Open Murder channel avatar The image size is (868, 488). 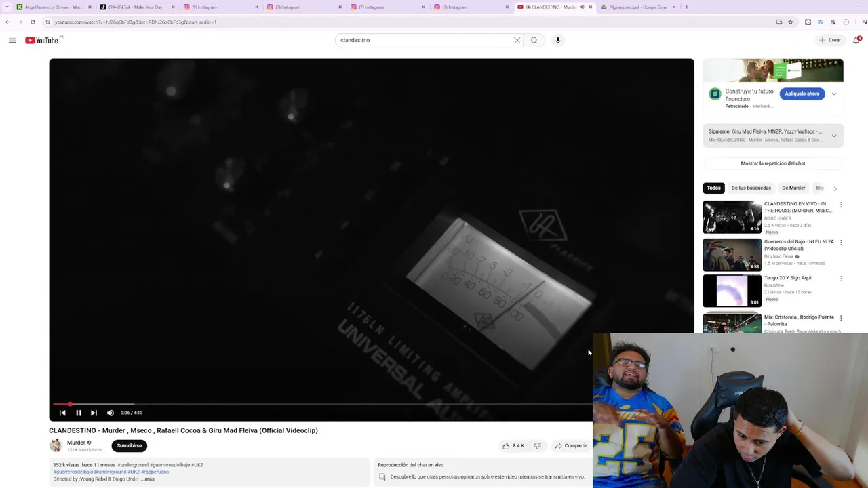click(56, 445)
